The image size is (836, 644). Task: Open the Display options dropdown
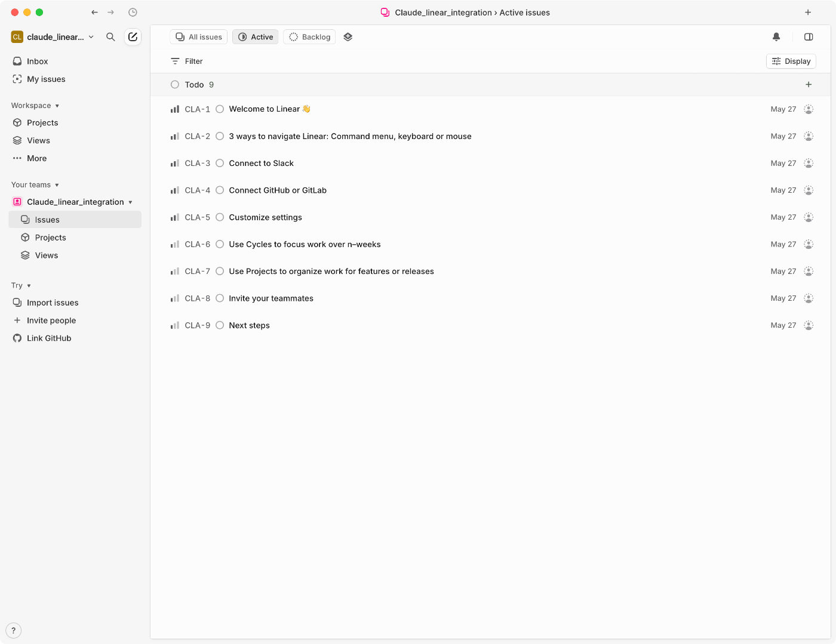(791, 61)
